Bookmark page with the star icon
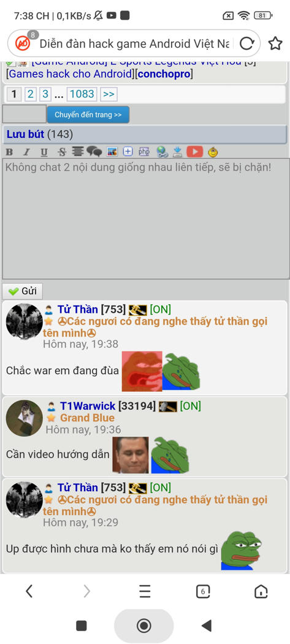290x644 pixels. [275, 43]
